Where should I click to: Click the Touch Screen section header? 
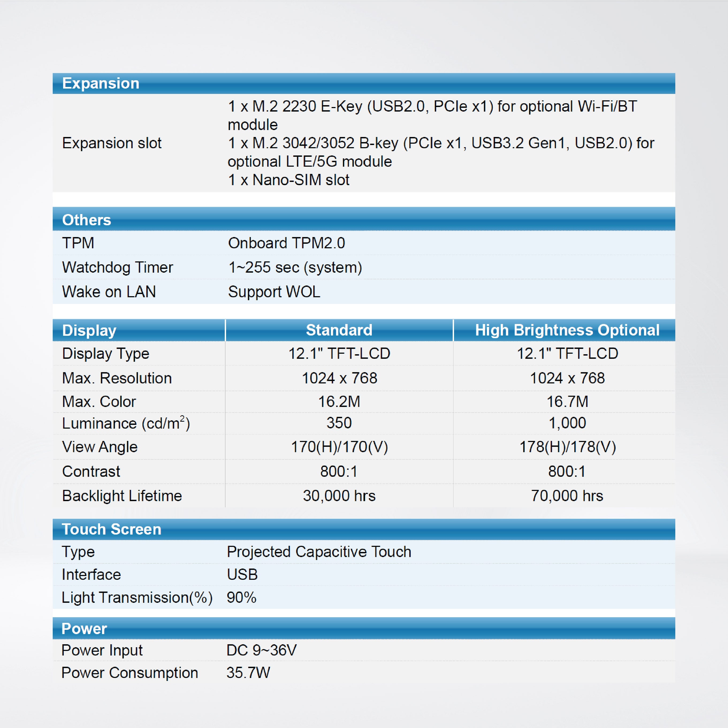pyautogui.click(x=111, y=529)
